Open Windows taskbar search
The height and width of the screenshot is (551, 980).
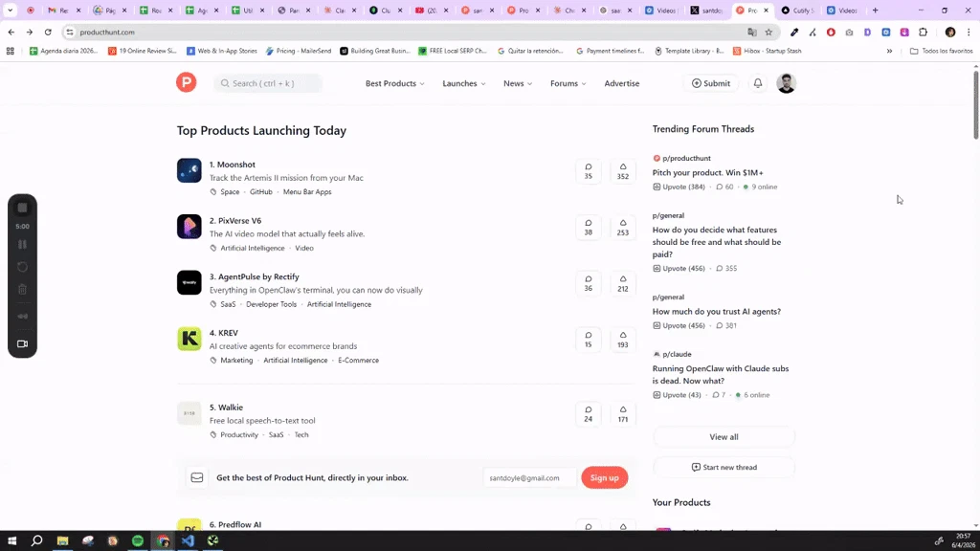pyautogui.click(x=37, y=541)
